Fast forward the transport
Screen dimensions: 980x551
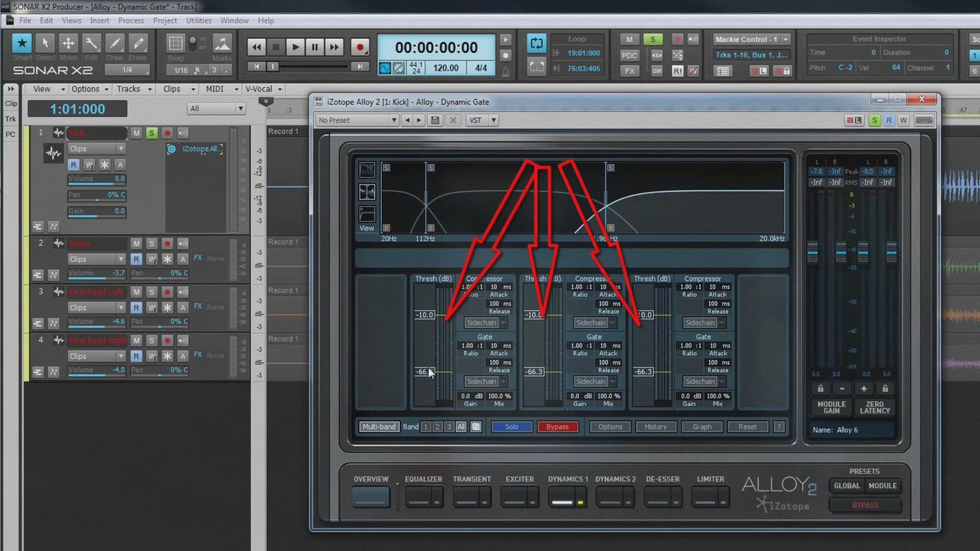(x=334, y=47)
